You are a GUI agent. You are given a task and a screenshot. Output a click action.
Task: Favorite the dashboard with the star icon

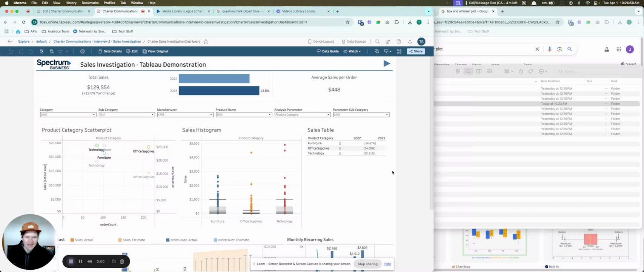point(206,42)
